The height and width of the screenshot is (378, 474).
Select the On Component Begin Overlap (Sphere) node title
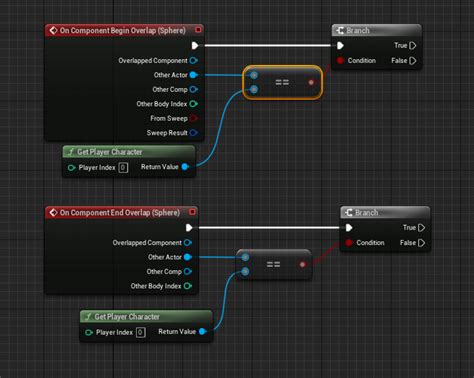[123, 30]
